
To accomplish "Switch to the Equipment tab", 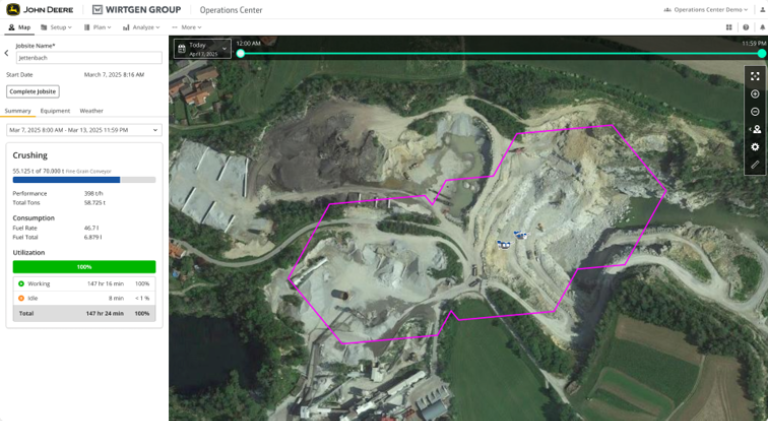I will click(x=55, y=111).
